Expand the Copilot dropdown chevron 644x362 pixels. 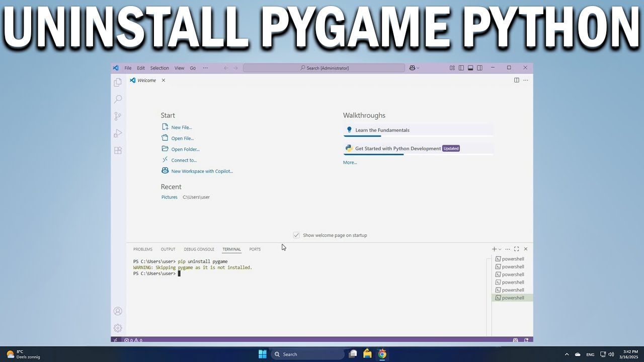[418, 68]
